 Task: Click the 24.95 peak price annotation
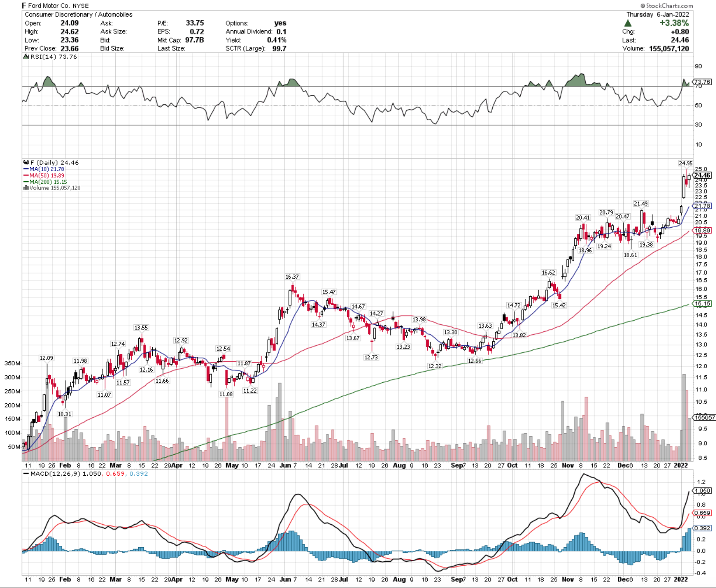coord(686,163)
